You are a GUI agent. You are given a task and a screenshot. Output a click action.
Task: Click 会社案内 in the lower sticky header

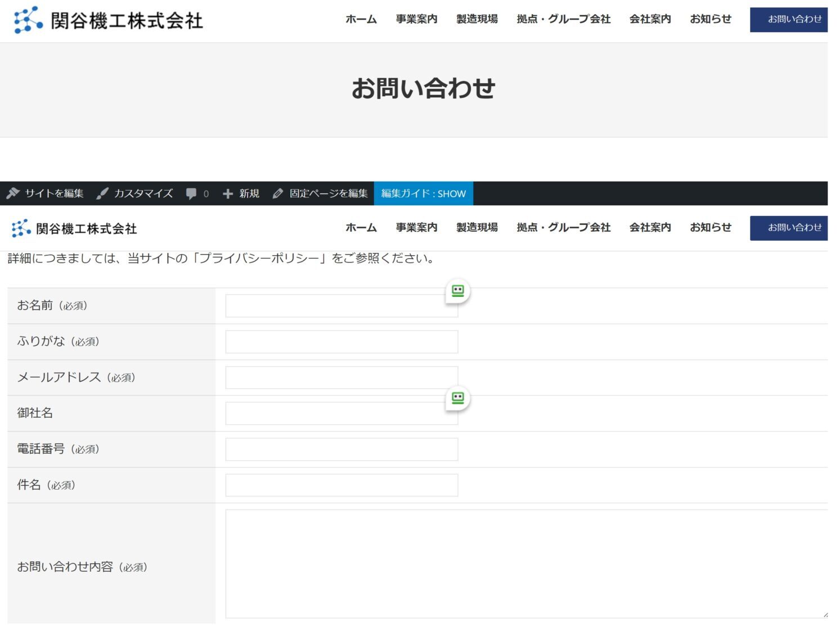[650, 228]
